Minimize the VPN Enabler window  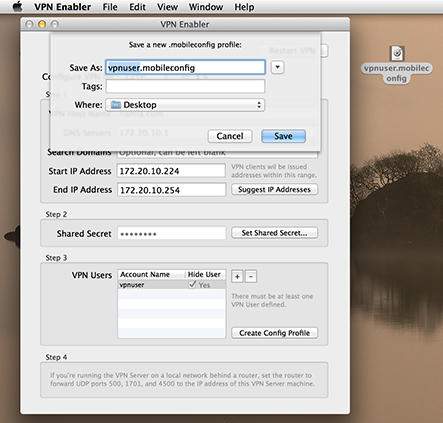[42, 24]
